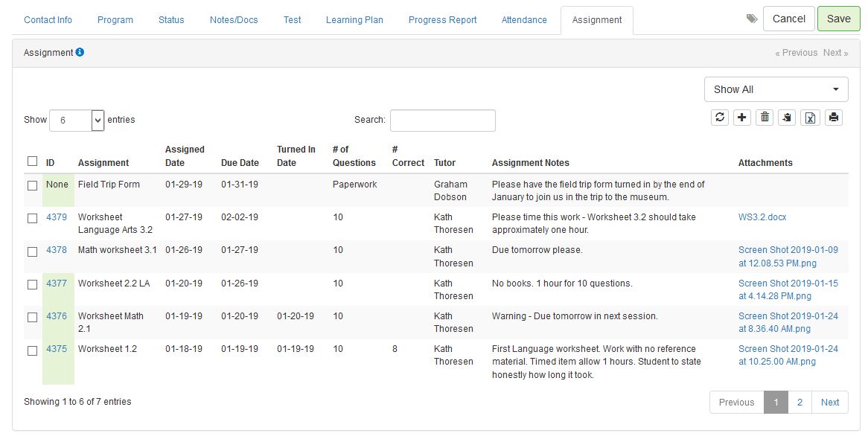Open WS3.2.docx attachment link
The image size is (868, 442).
[762, 217]
